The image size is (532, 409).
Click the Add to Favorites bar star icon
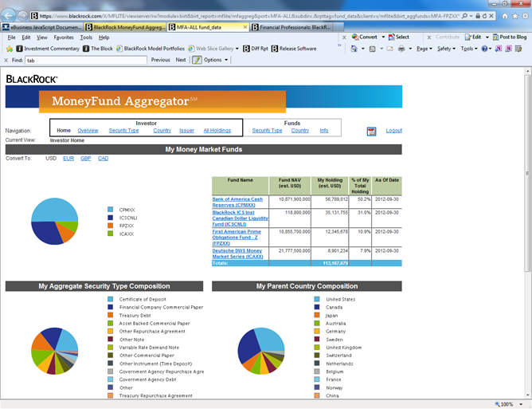point(10,49)
